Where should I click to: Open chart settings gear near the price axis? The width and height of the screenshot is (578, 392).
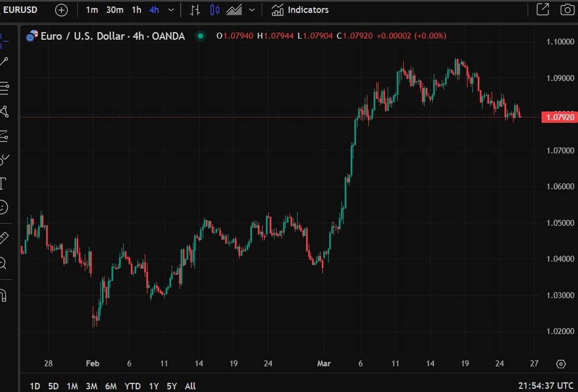pos(561,364)
